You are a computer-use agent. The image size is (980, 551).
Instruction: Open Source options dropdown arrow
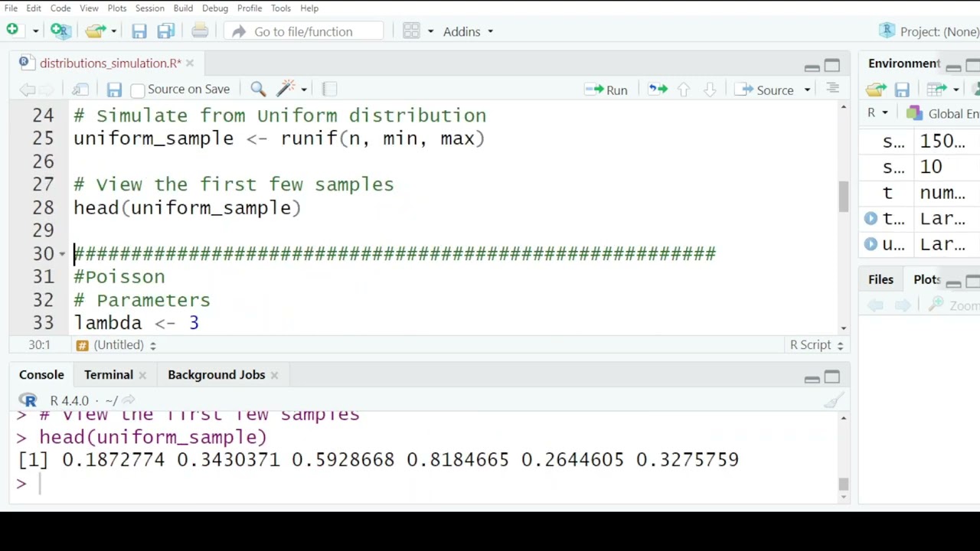point(807,90)
